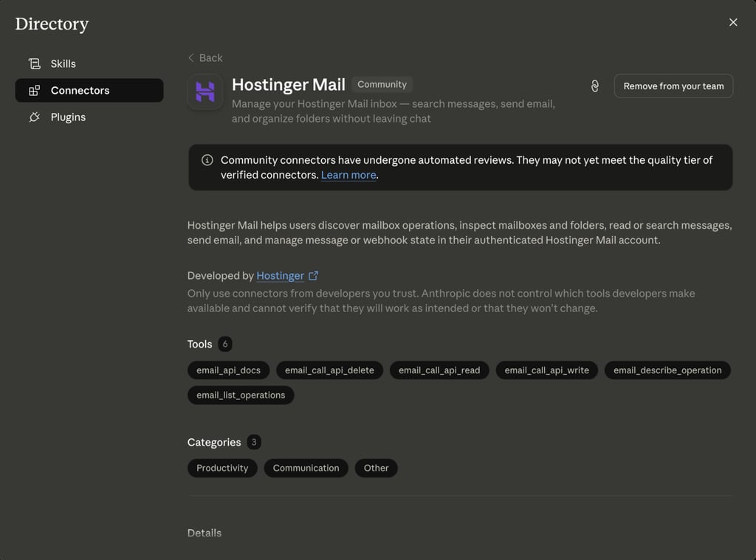Go Back to the connectors list
Screen dimensions: 756x560
click(x=205, y=58)
